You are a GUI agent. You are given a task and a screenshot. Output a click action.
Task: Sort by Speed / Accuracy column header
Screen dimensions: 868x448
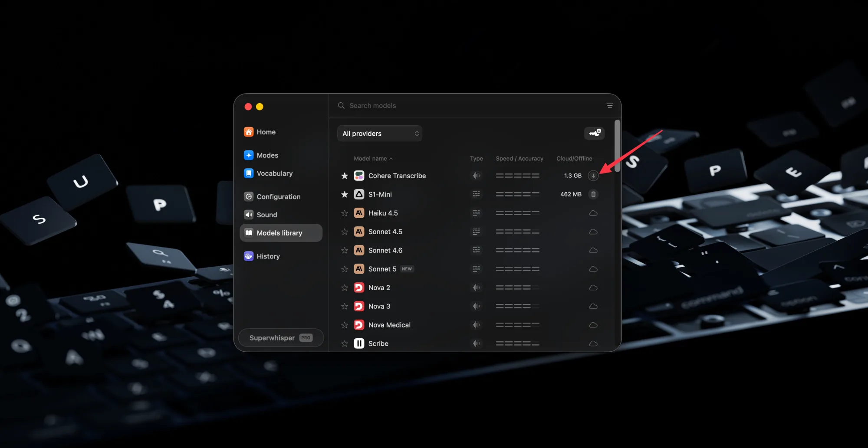(519, 159)
